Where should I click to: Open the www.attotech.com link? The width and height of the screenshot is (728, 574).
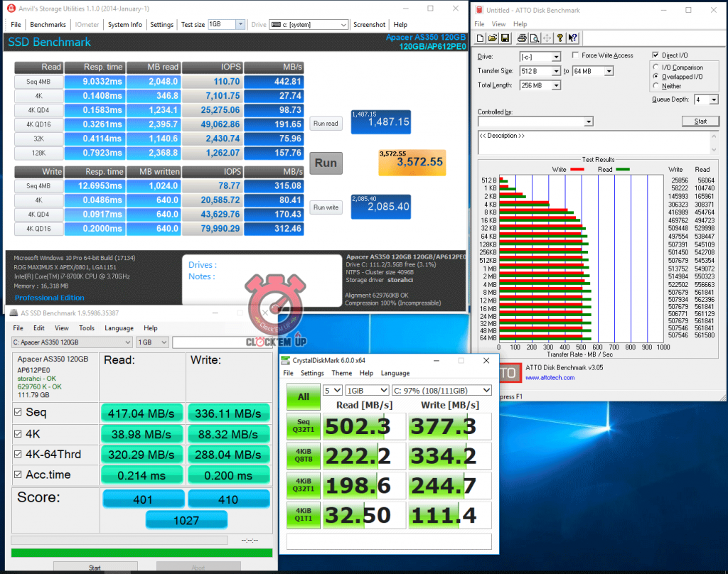pyautogui.click(x=550, y=377)
